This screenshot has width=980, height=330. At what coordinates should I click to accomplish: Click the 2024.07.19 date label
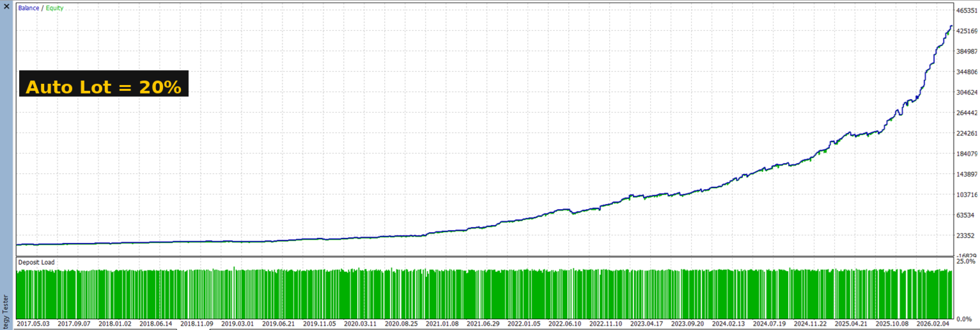(771, 324)
